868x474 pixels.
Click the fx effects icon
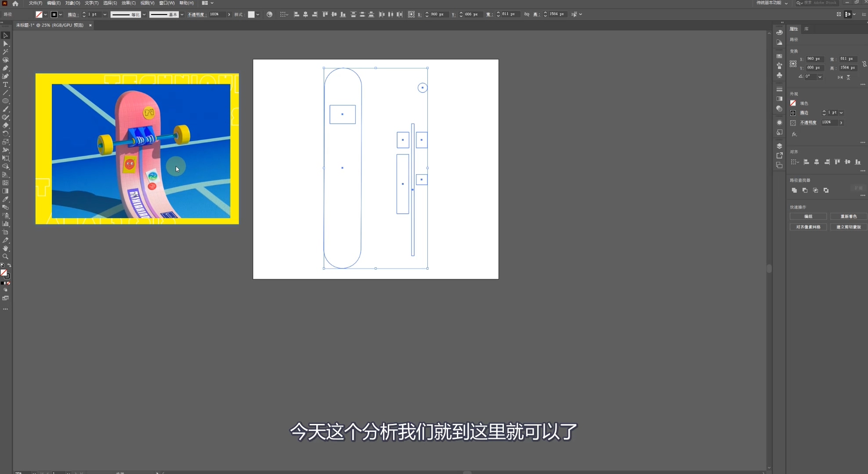tap(794, 134)
